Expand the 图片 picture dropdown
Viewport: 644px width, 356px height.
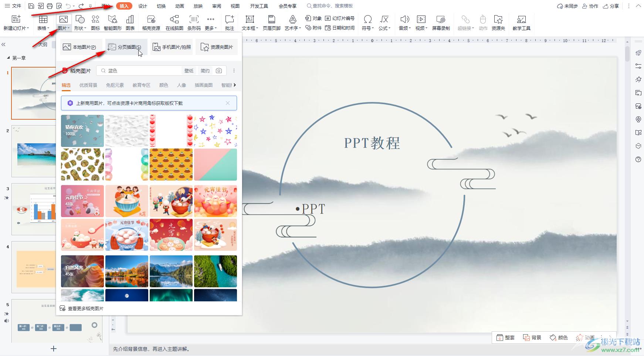[x=64, y=28]
